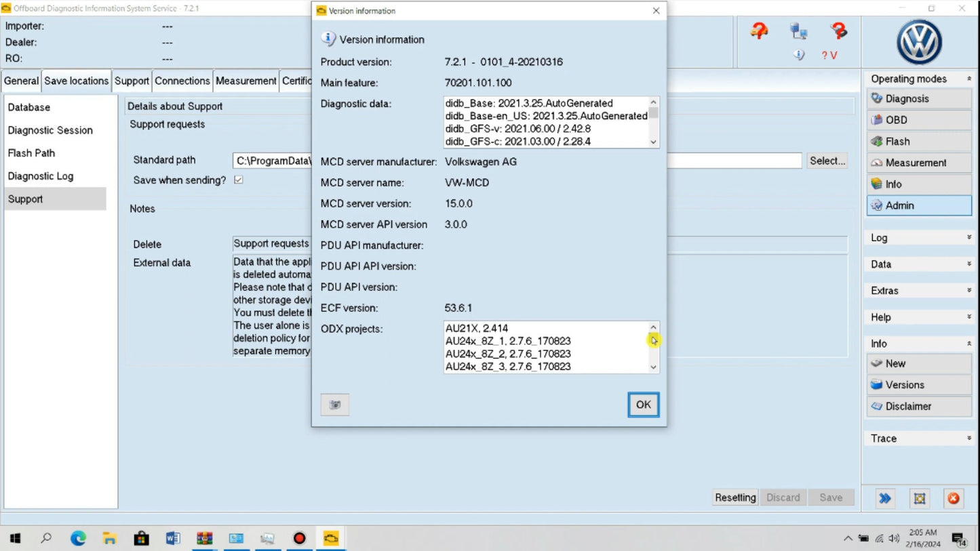Switch to the Connections tab
The image size is (980, 551).
[182, 80]
